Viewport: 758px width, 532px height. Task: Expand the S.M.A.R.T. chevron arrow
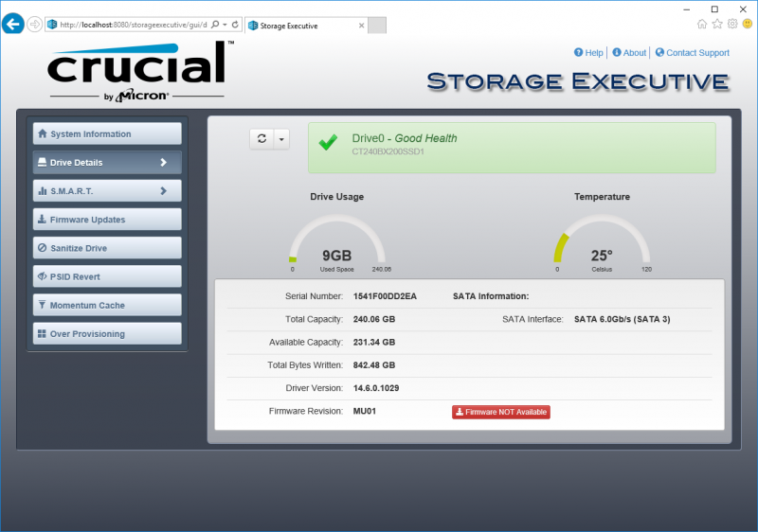point(163,190)
